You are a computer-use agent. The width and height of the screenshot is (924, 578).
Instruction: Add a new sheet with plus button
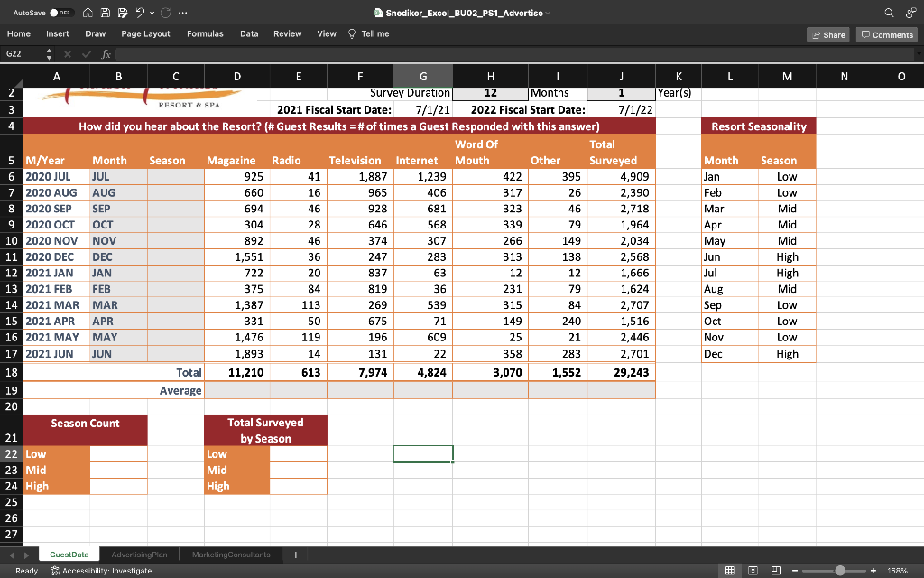295,555
